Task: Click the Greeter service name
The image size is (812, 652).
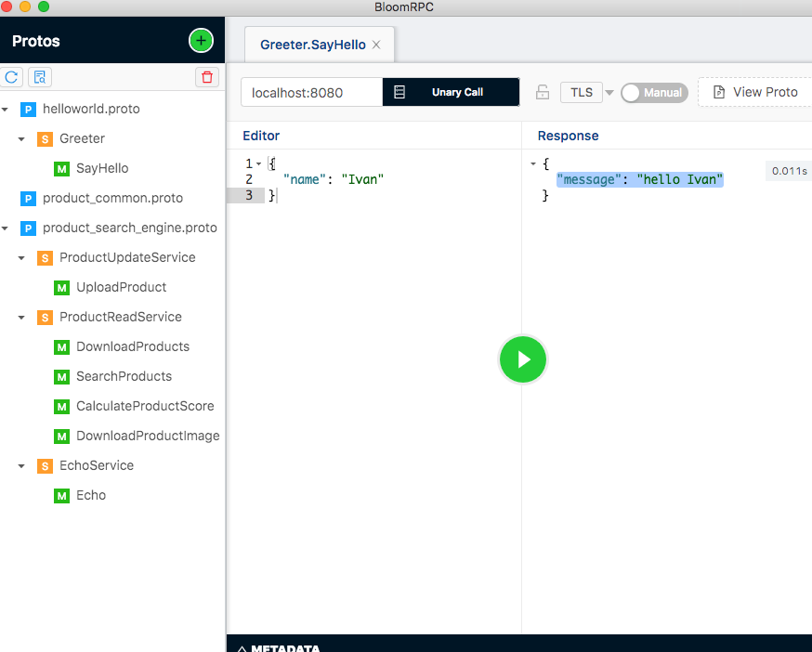Action: click(82, 138)
